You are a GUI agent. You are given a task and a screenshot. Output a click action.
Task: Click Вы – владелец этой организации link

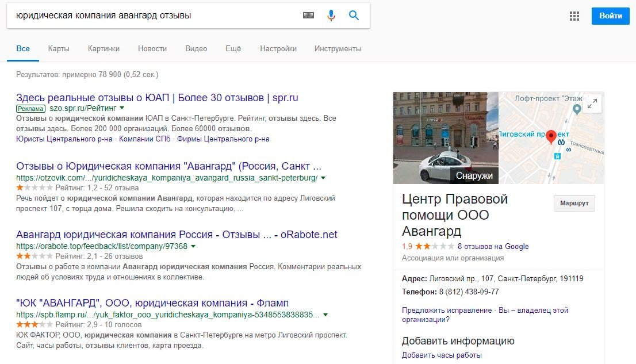pyautogui.click(x=485, y=315)
